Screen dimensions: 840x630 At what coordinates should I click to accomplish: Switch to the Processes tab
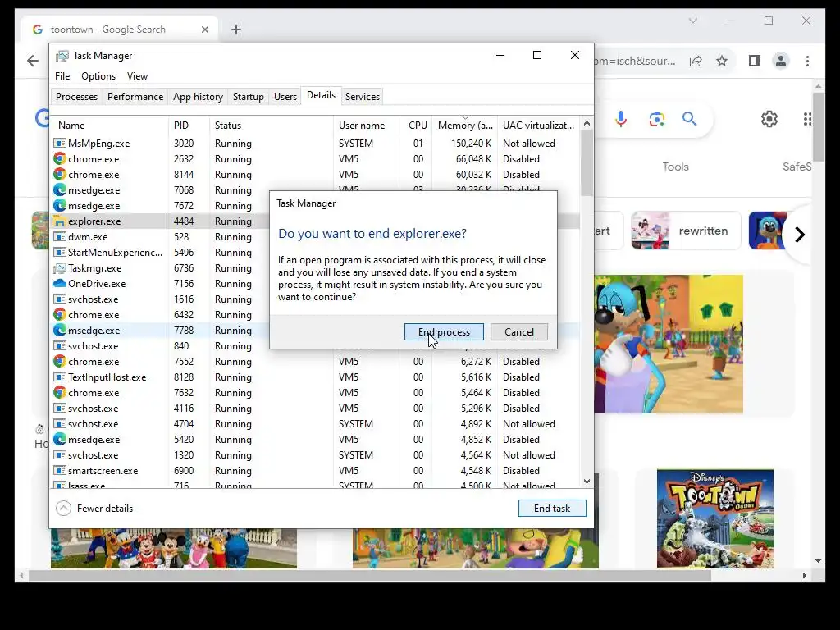point(76,97)
